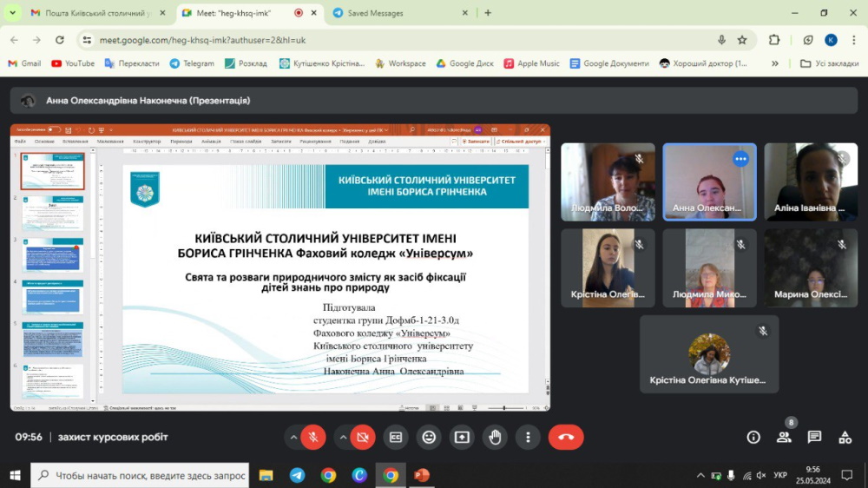Turn on the camera in Meet
868x488 pixels.
click(363, 437)
